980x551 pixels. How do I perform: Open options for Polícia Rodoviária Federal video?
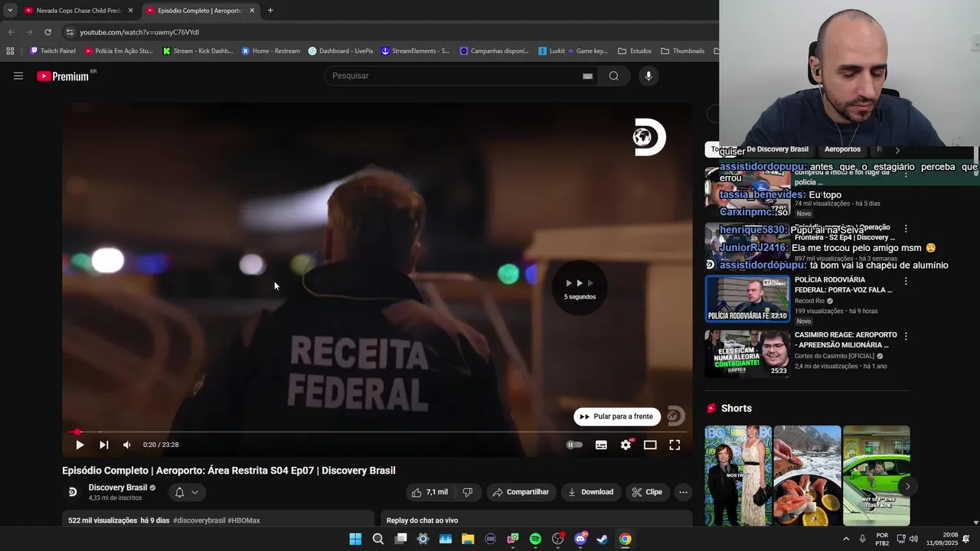click(x=906, y=281)
